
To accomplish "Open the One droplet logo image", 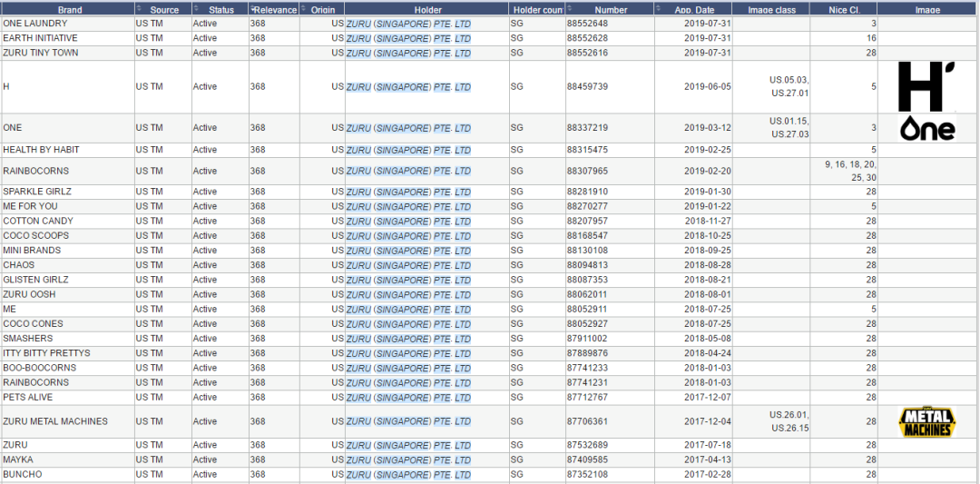I will (x=927, y=127).
